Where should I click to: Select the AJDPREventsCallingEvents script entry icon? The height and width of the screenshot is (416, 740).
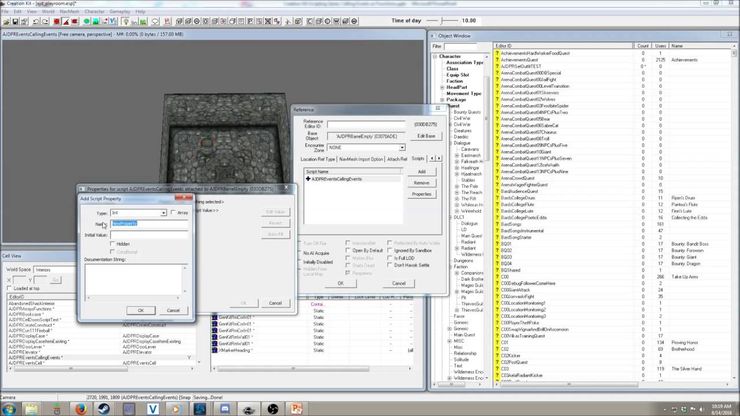[x=308, y=178]
